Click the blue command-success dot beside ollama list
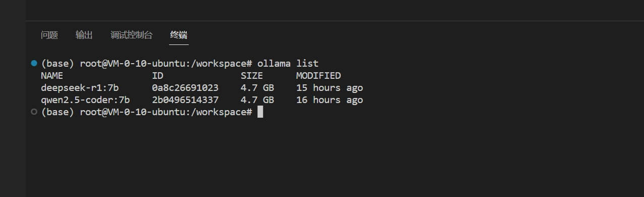Screen dimensions: 644x197 (34, 63)
